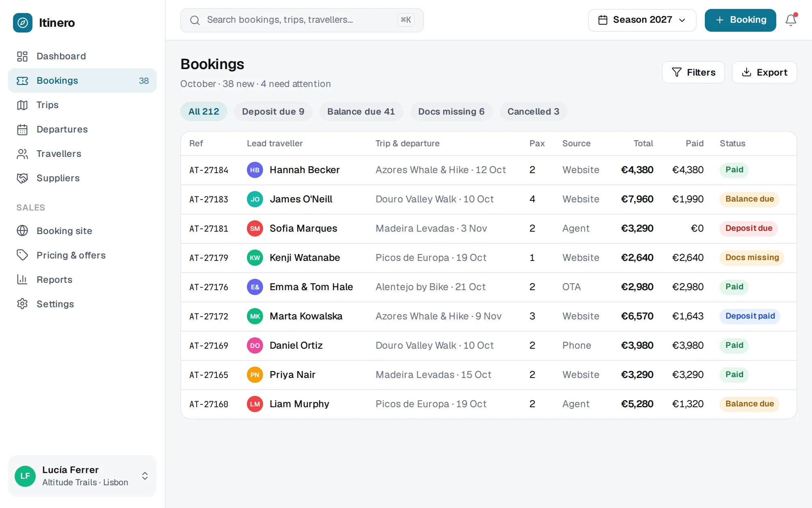Viewport: 812px width, 508px height.
Task: Click the 38 badge on Bookings
Action: click(144, 80)
